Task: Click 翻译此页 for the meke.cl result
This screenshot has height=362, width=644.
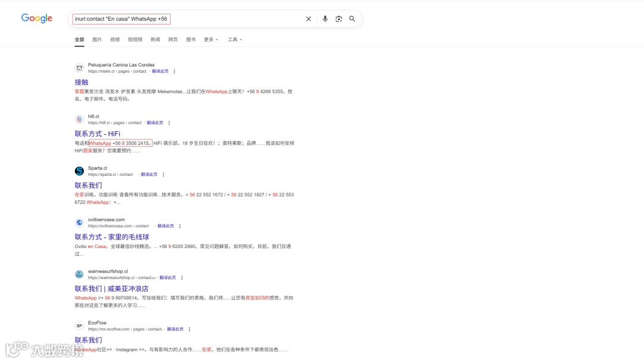Action: click(x=160, y=72)
